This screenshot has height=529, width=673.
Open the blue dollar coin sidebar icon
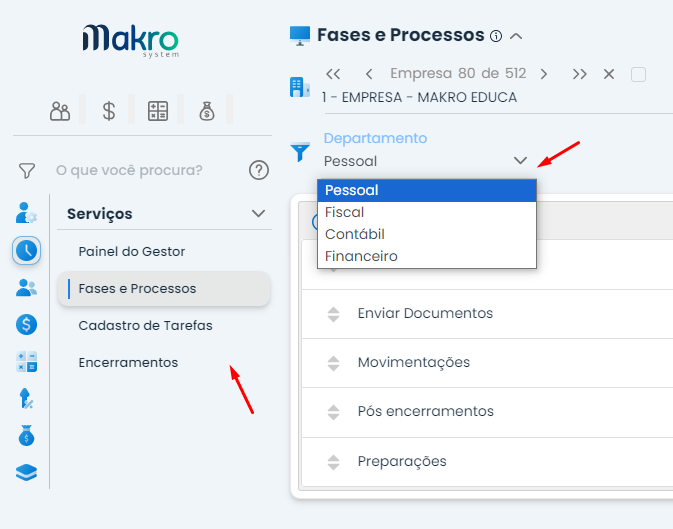[x=26, y=325]
